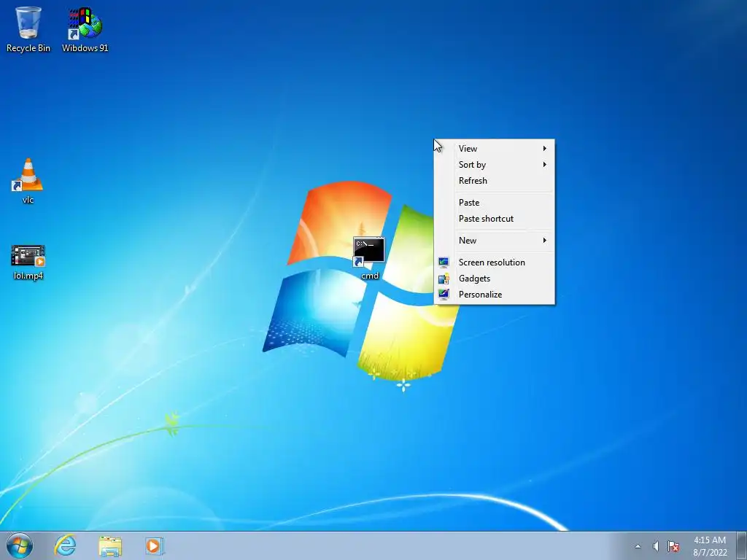747x560 pixels.
Task: Open the Start menu orb
Action: pyautogui.click(x=20, y=545)
